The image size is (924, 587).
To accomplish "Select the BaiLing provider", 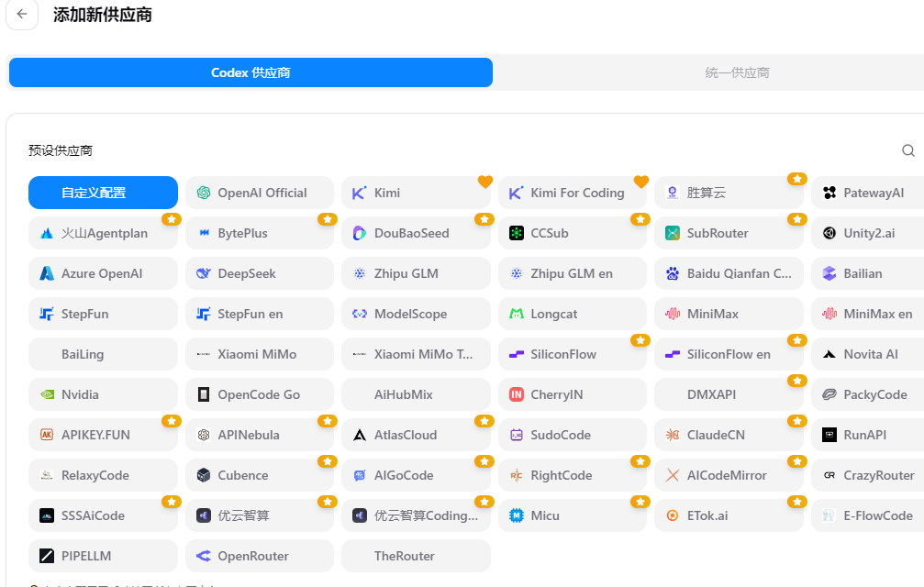I will click(103, 354).
